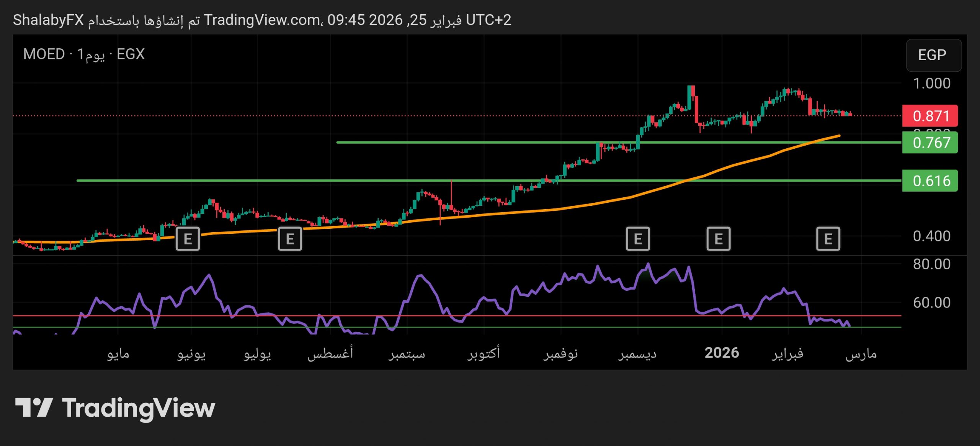
Task: Click the ShalabyFX author header text
Action: (48, 20)
